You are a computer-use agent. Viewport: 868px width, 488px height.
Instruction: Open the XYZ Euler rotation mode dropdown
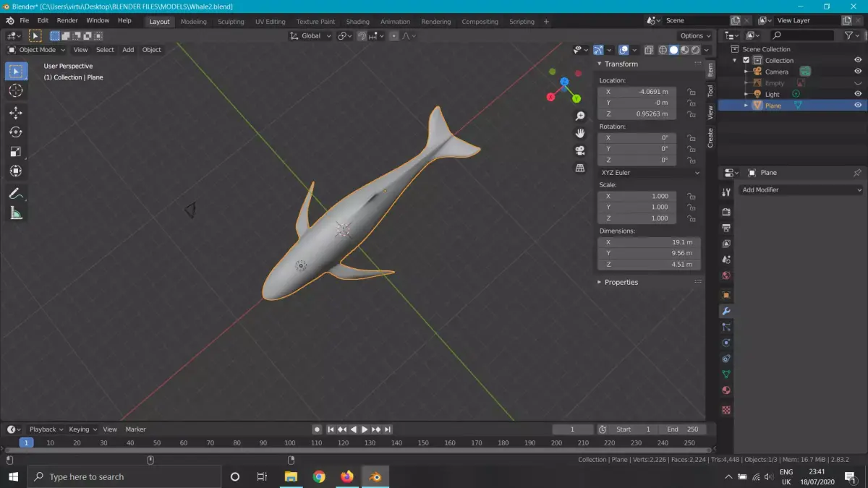tap(650, 173)
